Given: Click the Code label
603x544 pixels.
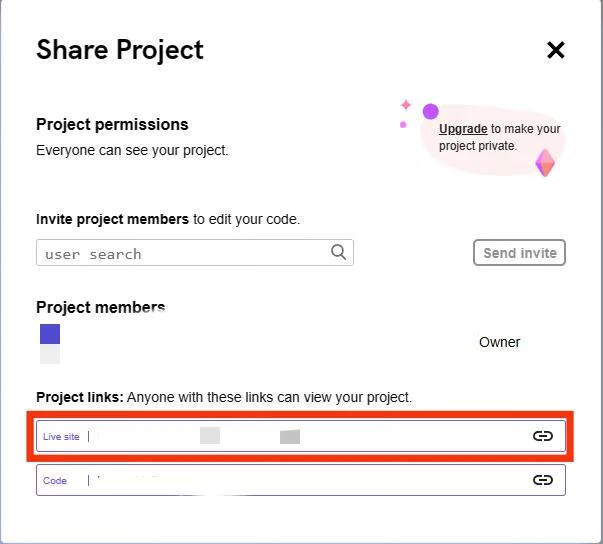Looking at the screenshot, I should [55, 481].
